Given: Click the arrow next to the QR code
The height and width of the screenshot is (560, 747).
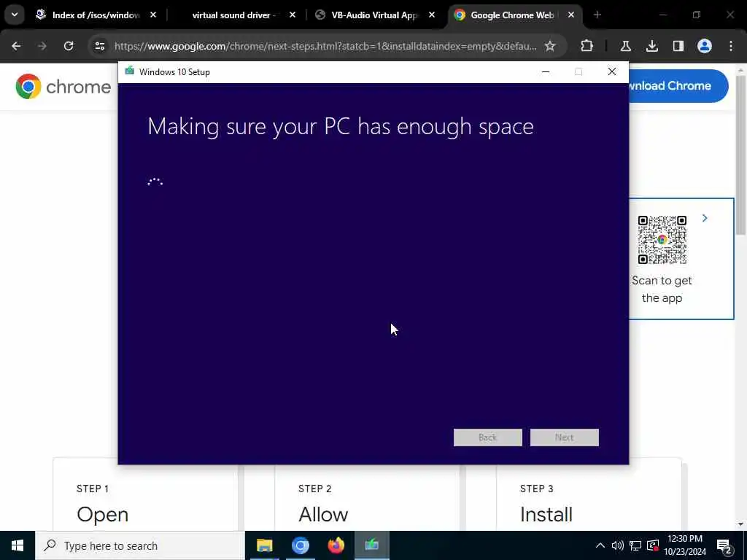Looking at the screenshot, I should tap(705, 218).
